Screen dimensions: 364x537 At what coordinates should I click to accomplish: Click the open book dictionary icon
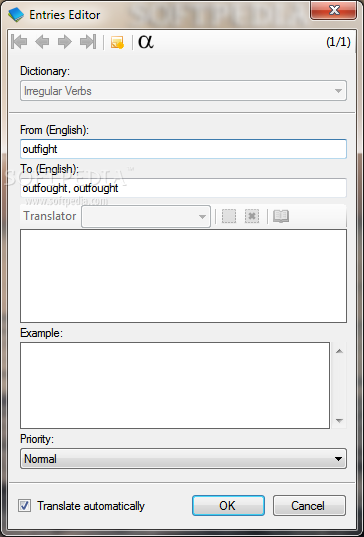[x=281, y=216]
